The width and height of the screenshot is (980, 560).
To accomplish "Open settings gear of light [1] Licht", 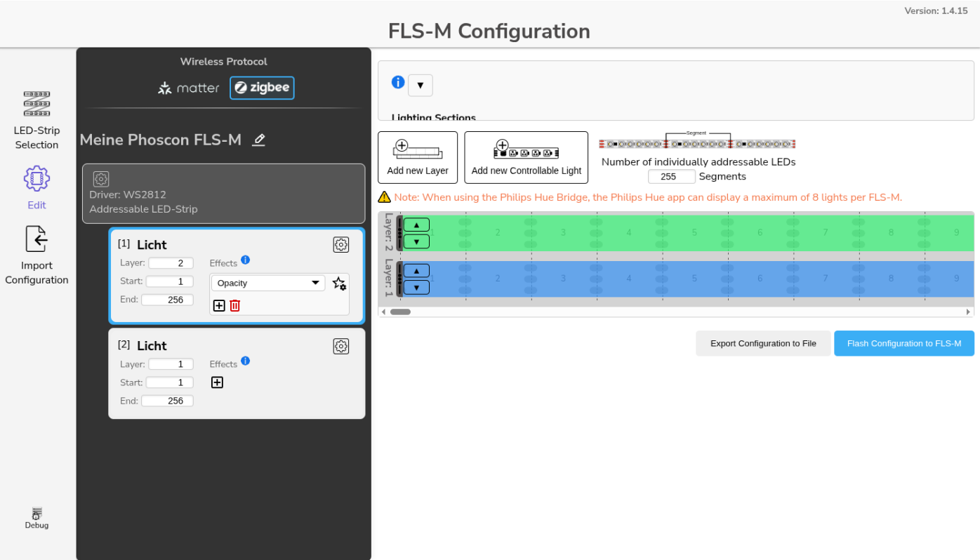I will click(x=340, y=244).
